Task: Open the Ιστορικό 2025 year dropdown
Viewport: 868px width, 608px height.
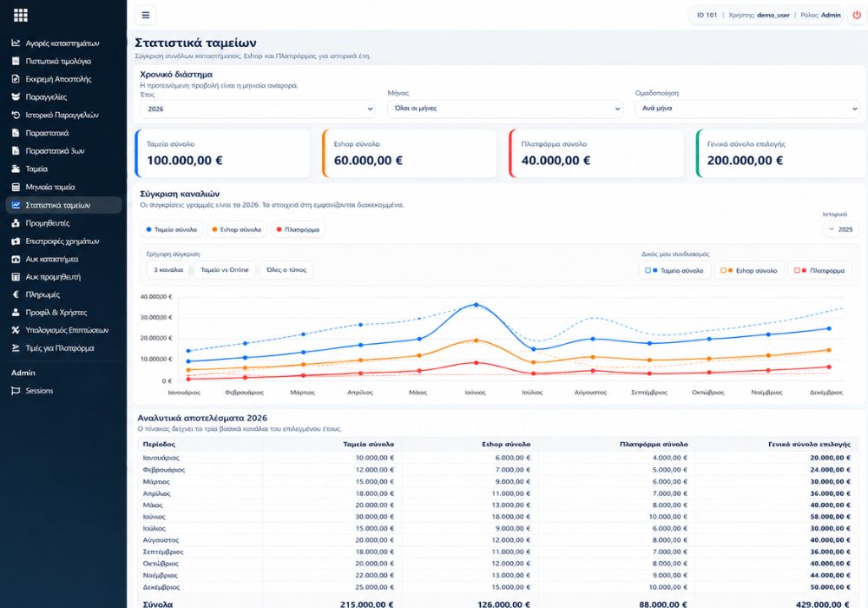Action: point(840,229)
